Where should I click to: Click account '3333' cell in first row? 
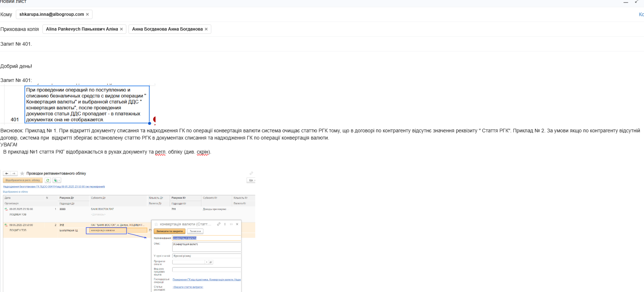(63, 209)
